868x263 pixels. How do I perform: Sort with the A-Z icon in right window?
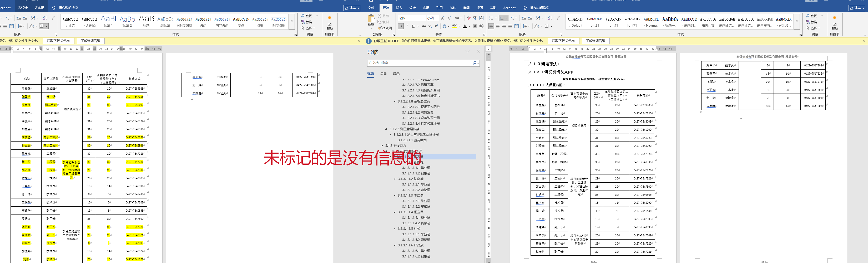coord(550,18)
